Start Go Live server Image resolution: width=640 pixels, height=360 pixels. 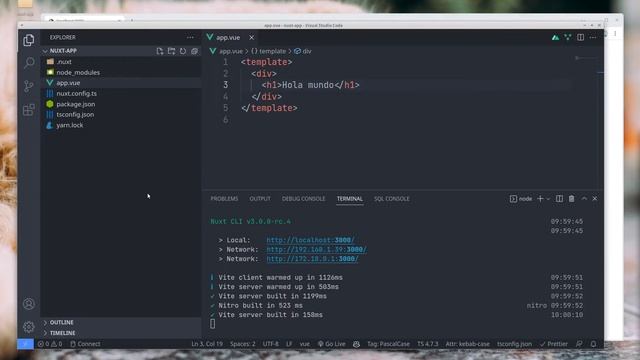[x=331, y=344]
